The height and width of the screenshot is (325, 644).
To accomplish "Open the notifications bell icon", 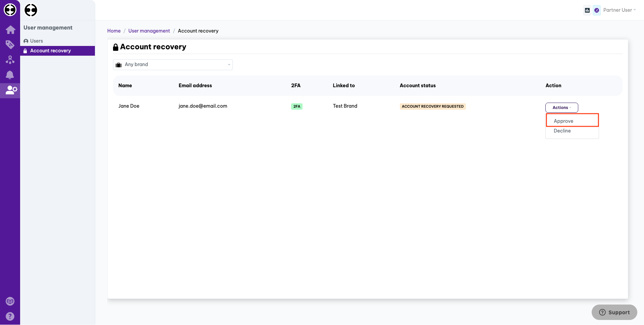I will (x=10, y=75).
